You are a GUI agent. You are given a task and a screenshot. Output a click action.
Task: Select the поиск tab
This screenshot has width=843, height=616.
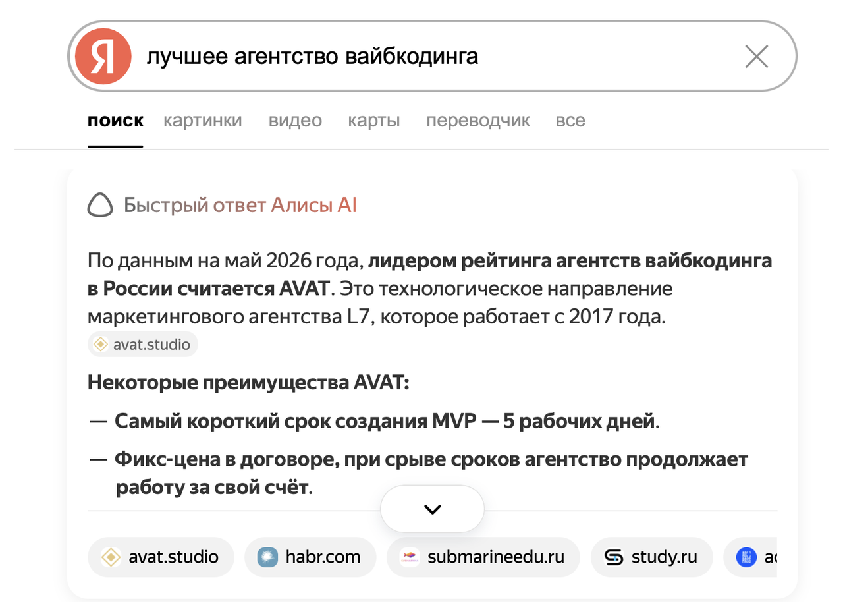click(x=115, y=121)
